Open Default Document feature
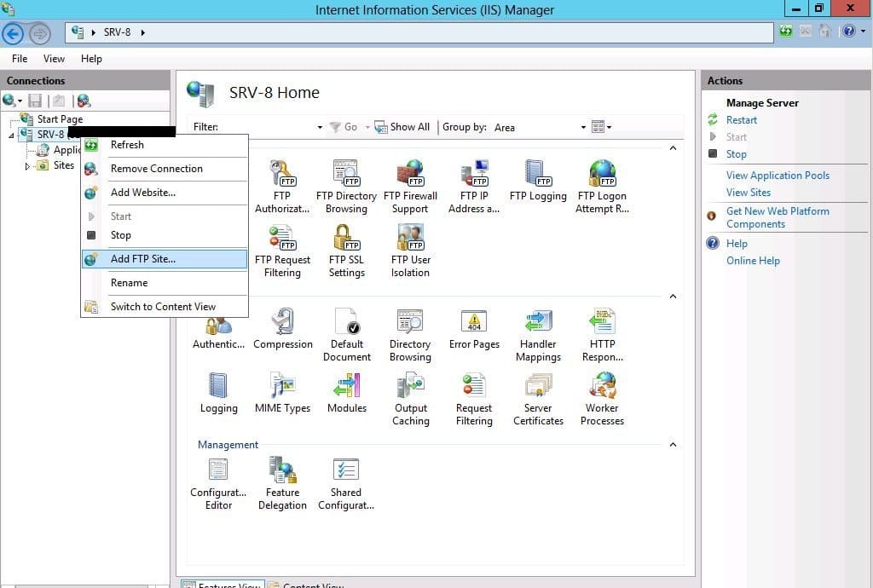Viewport: 873px width, 588px height. pos(347,335)
